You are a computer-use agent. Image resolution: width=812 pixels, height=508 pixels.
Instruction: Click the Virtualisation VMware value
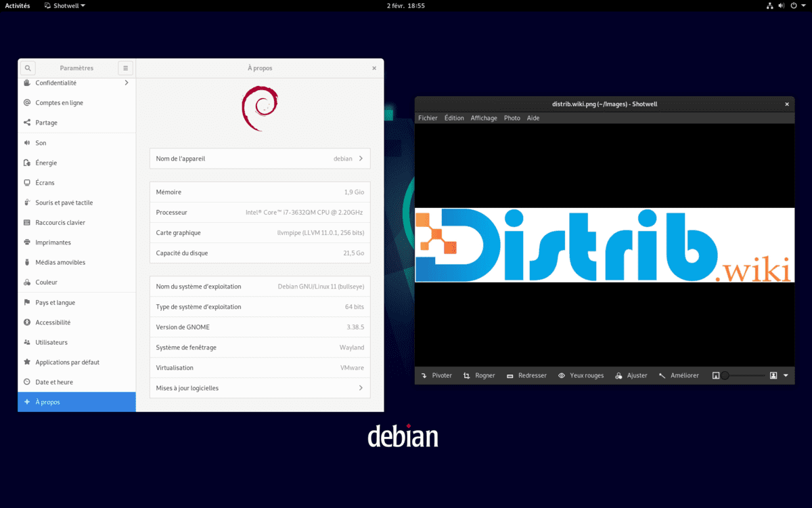(352, 368)
